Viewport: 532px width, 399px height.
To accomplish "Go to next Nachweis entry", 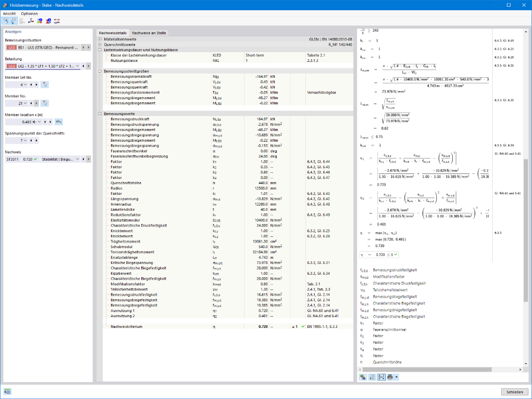I will coord(89,159).
